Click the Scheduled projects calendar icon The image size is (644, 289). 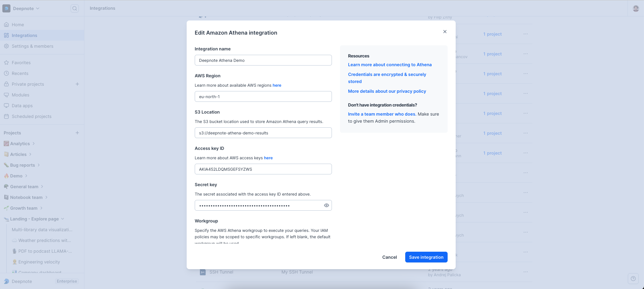6,116
